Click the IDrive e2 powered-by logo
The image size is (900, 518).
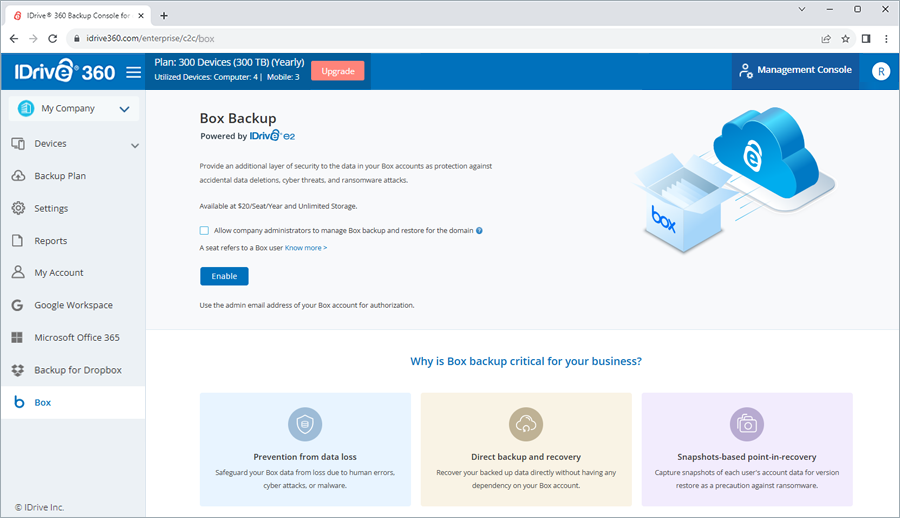(x=272, y=136)
